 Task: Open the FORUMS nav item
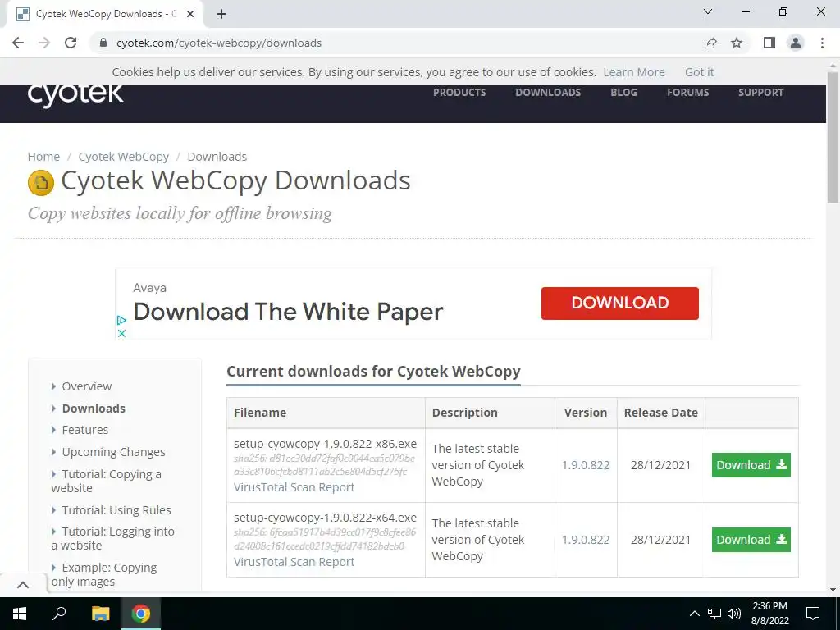[688, 92]
